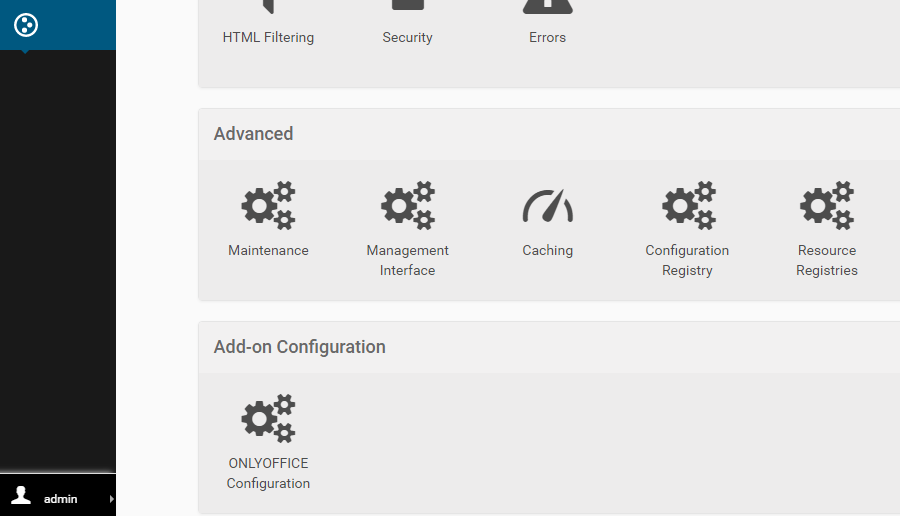Open Maintenance via its gears icon
The height and width of the screenshot is (516, 900).
(268, 205)
